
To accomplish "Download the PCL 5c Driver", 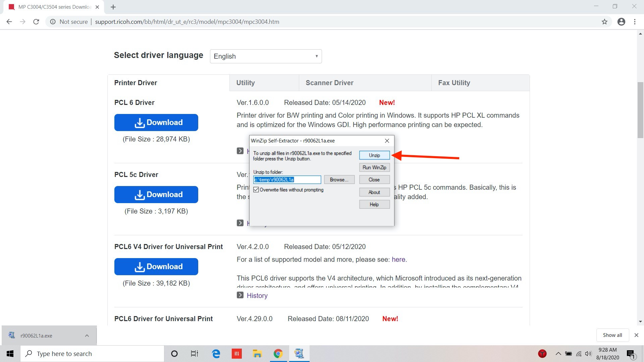I will tap(156, 194).
